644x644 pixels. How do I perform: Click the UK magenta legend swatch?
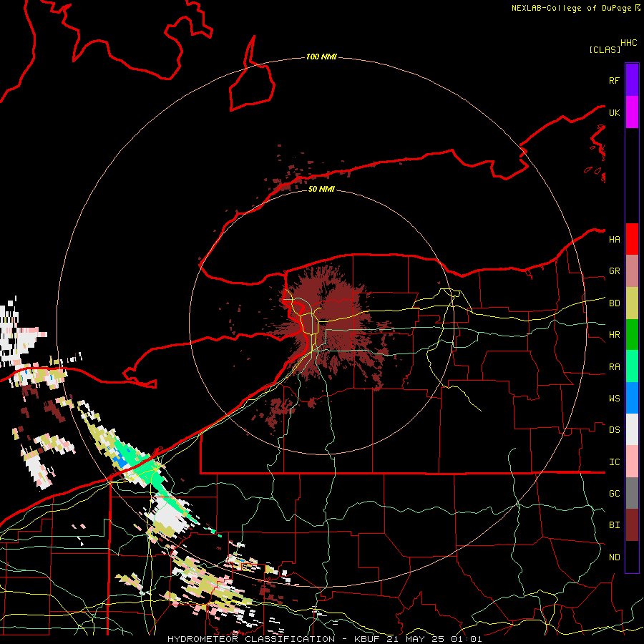tap(632, 112)
